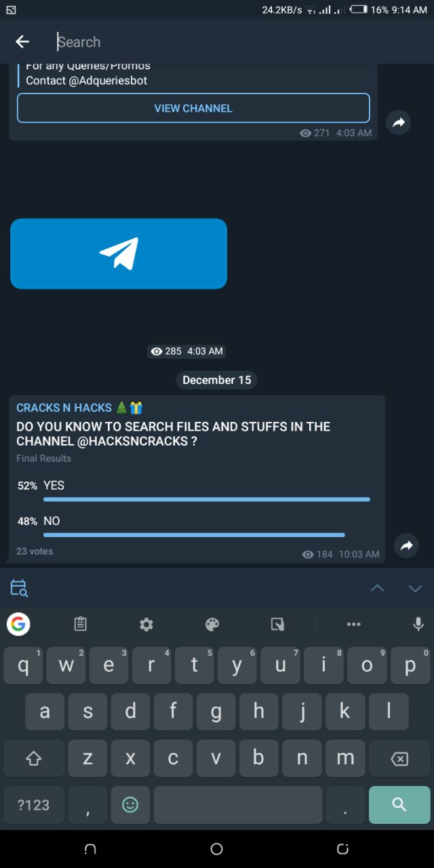The image size is (434, 868).
Task: Open keyboard clipboard icon
Action: [x=81, y=625]
